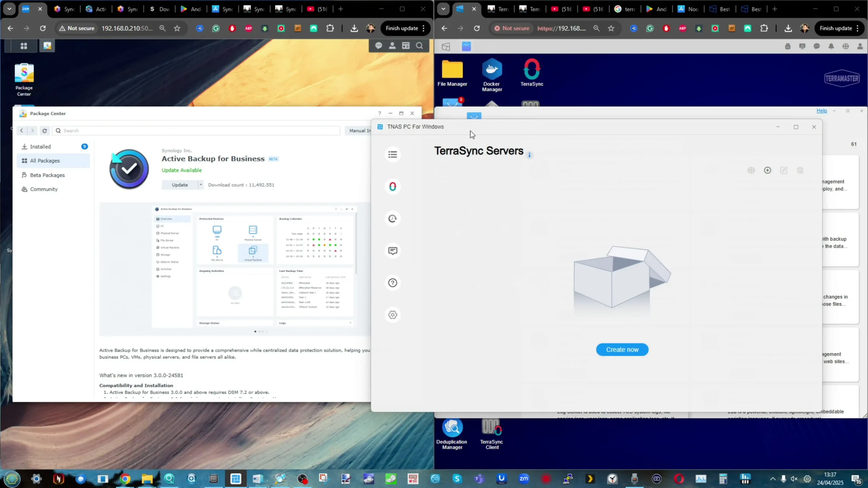Image resolution: width=868 pixels, height=488 pixels.
Task: Reload the page in right Chrome window
Action: click(x=477, y=28)
